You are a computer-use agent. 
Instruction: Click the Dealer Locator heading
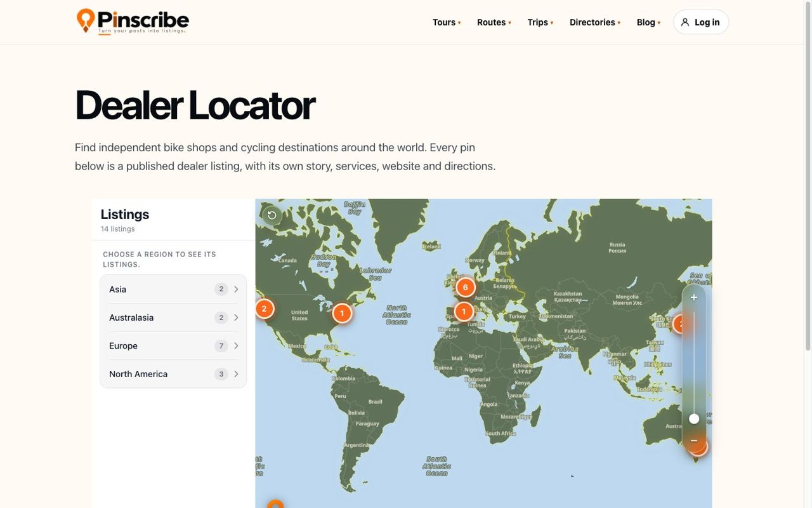point(195,105)
